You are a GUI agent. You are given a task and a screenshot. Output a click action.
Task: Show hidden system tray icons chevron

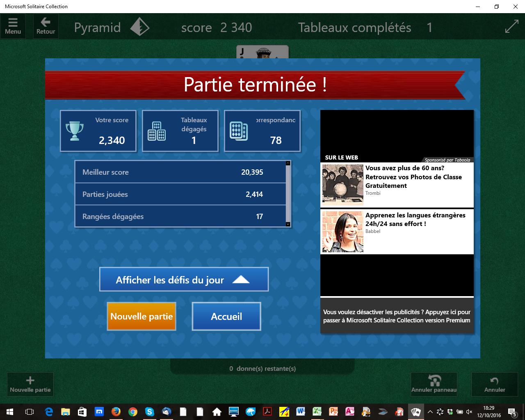pos(430,411)
